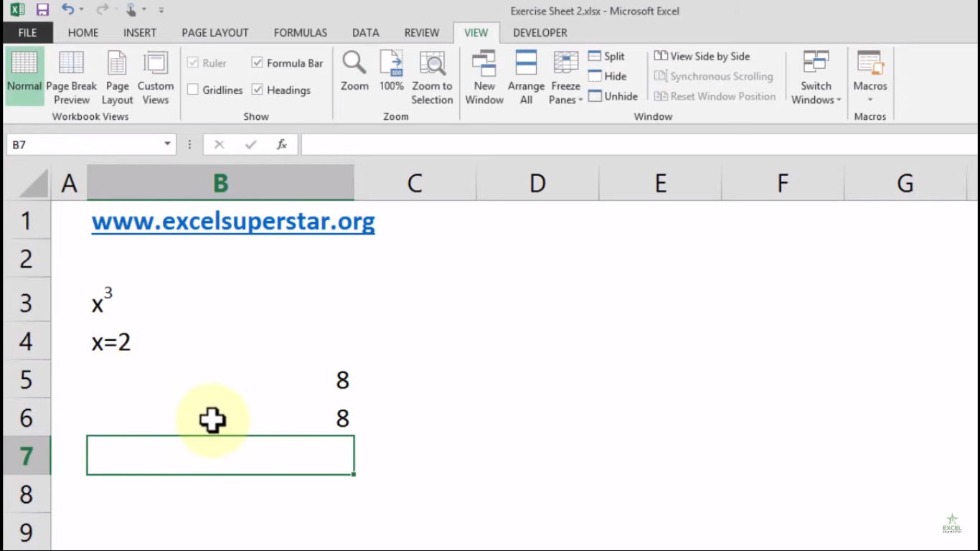The width and height of the screenshot is (980, 551).
Task: Select cell B6 showing 8
Action: point(220,418)
